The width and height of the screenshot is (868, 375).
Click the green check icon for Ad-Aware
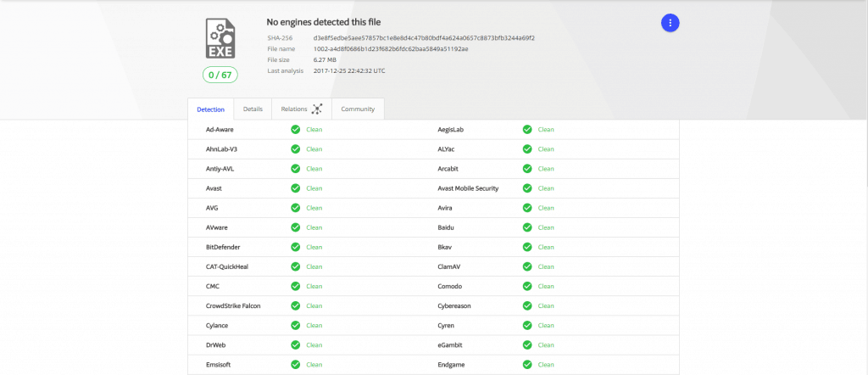[x=296, y=130]
